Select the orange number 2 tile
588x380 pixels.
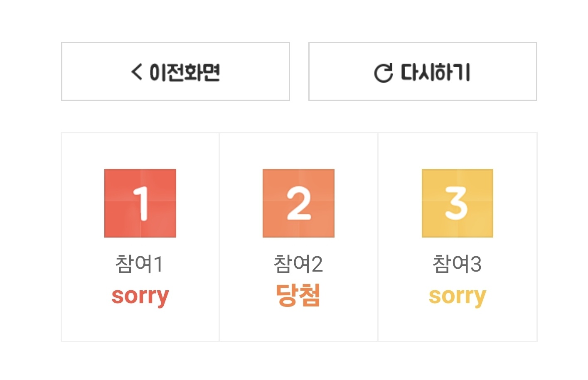coord(298,203)
